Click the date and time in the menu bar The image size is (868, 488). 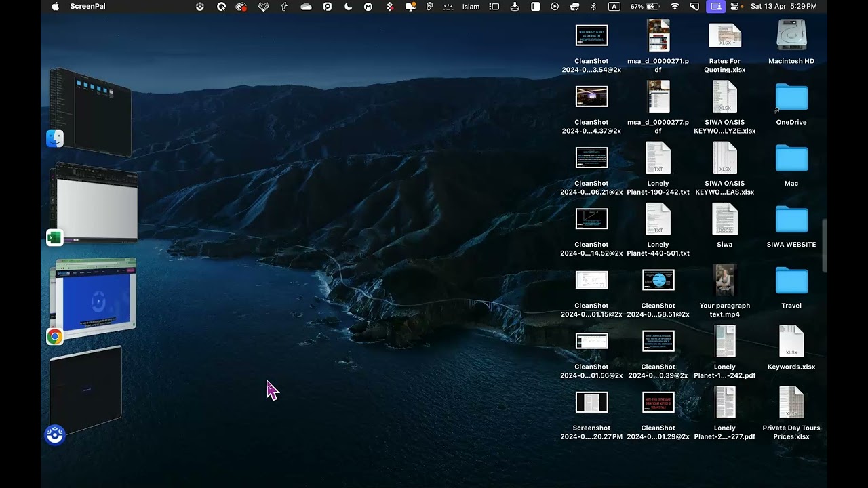pyautogui.click(x=784, y=6)
